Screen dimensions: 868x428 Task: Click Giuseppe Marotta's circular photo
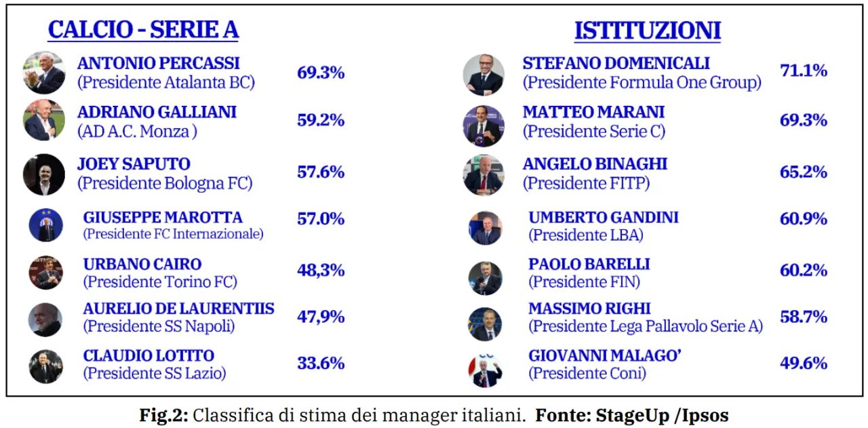46,225
